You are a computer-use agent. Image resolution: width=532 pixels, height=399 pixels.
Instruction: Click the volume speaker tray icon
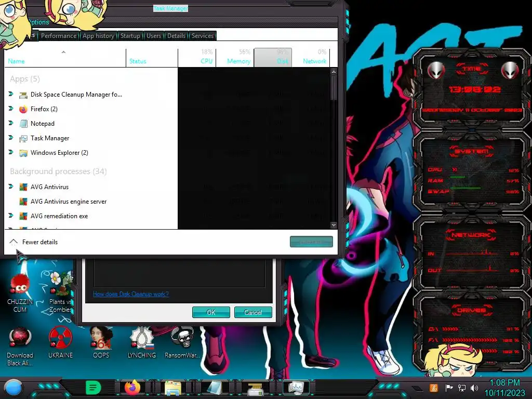474,388
